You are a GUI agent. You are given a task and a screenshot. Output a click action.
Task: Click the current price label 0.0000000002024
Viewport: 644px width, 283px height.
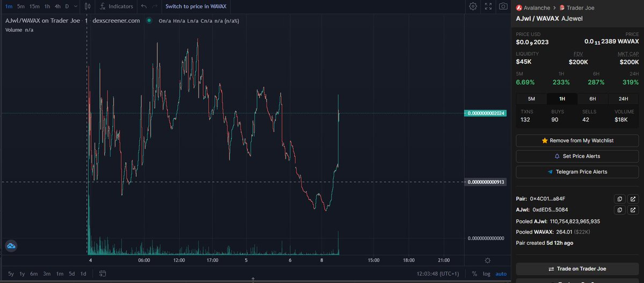[x=486, y=113]
